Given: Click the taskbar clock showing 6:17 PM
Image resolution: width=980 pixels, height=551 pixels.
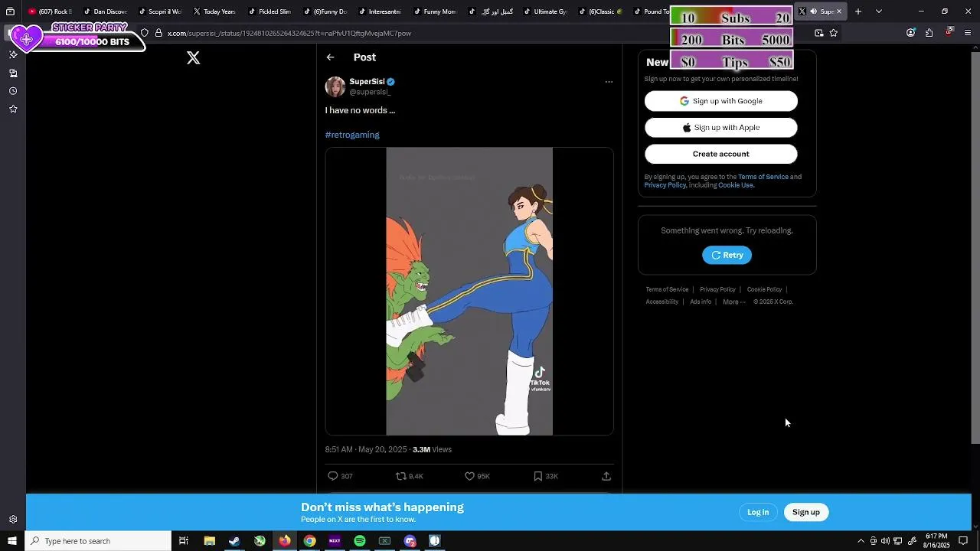Looking at the screenshot, I should [936, 541].
